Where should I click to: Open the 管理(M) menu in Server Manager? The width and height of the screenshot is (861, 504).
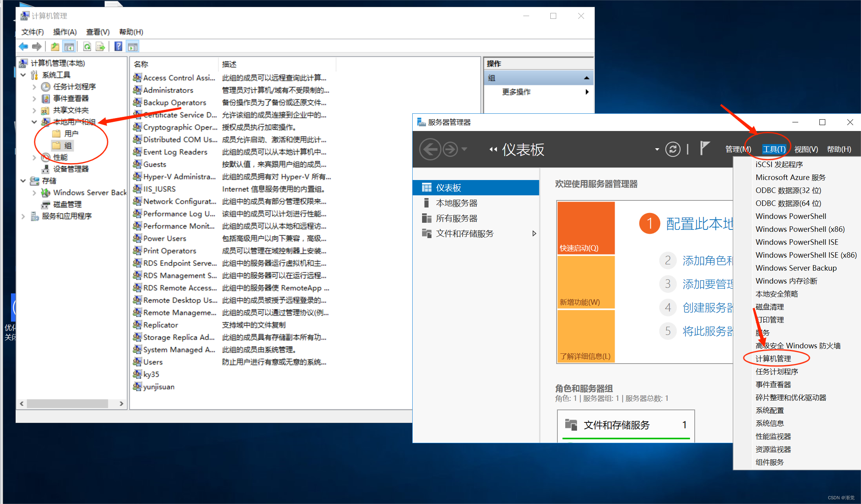click(x=738, y=149)
